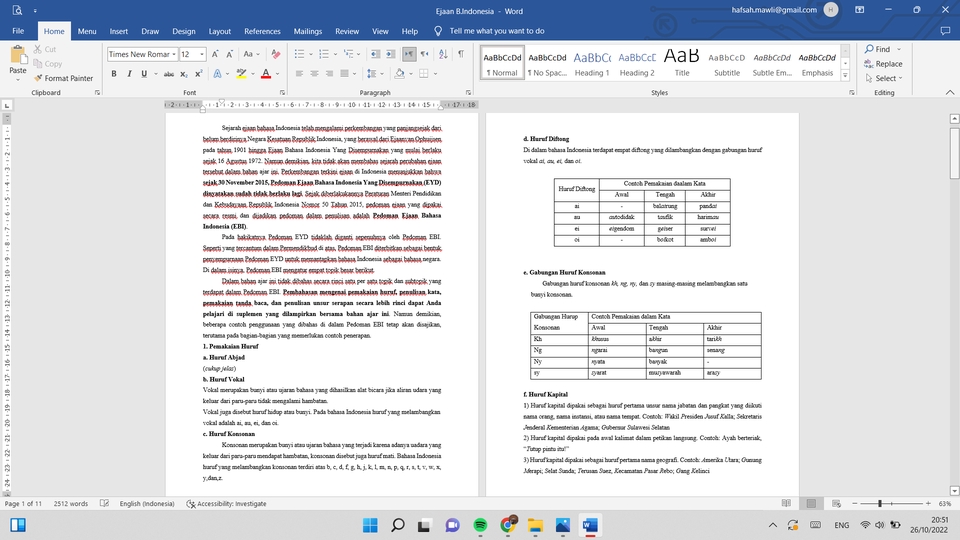960x540 pixels.
Task: Expand numbering list dropdown arrow
Action: point(336,54)
